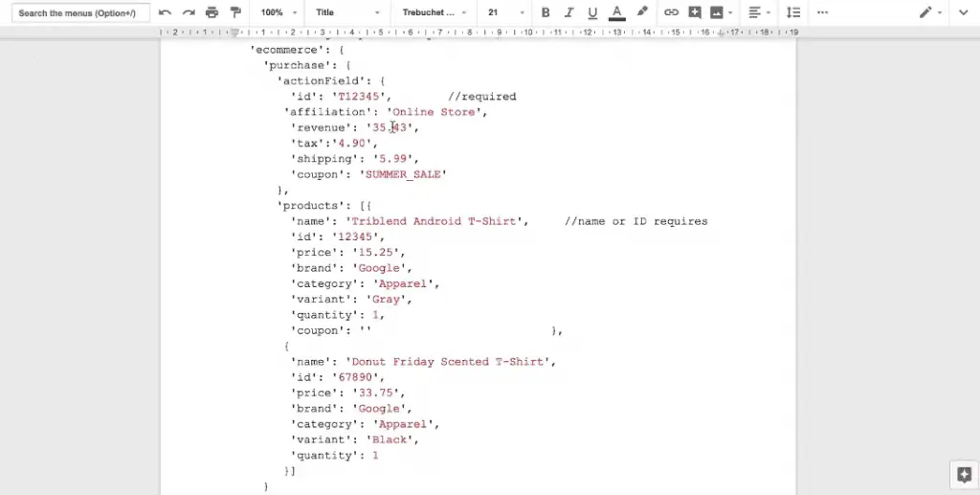Toggle italic formatting
Screen dimensions: 980x495
point(568,12)
